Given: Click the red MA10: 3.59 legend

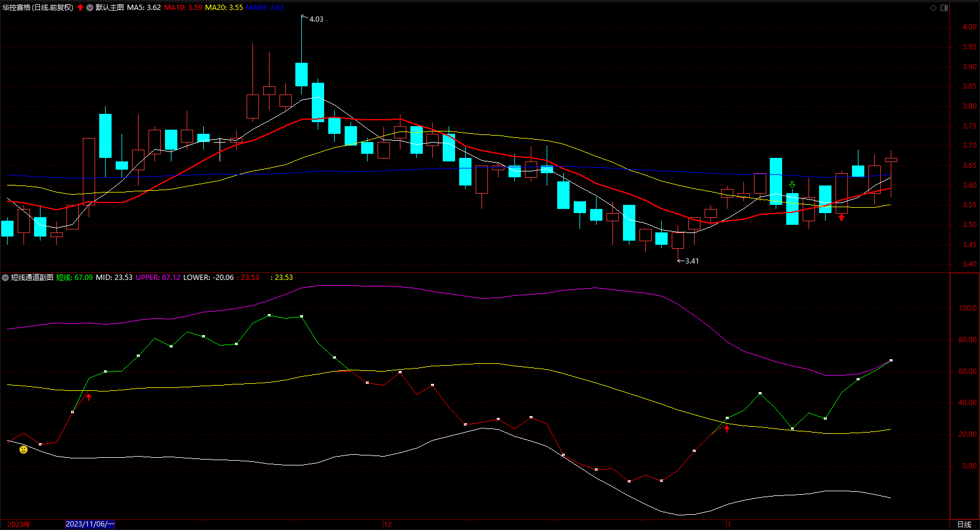Looking at the screenshot, I should click(183, 8).
